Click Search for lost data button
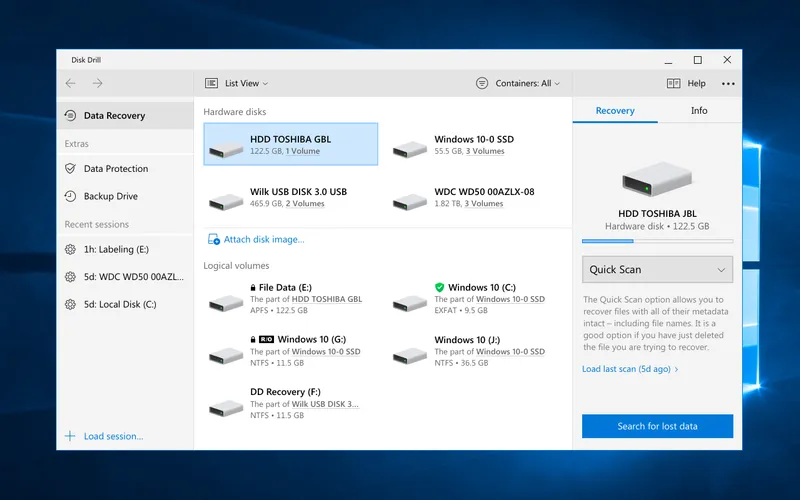Screen dimensions: 800x500 coord(657,426)
